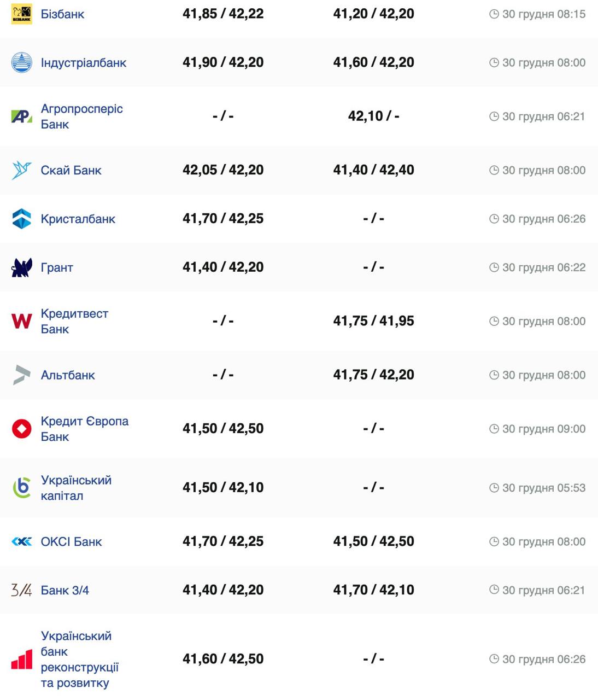Click the Банк 3/4 logo icon
The height and width of the screenshot is (700, 598).
point(22,590)
